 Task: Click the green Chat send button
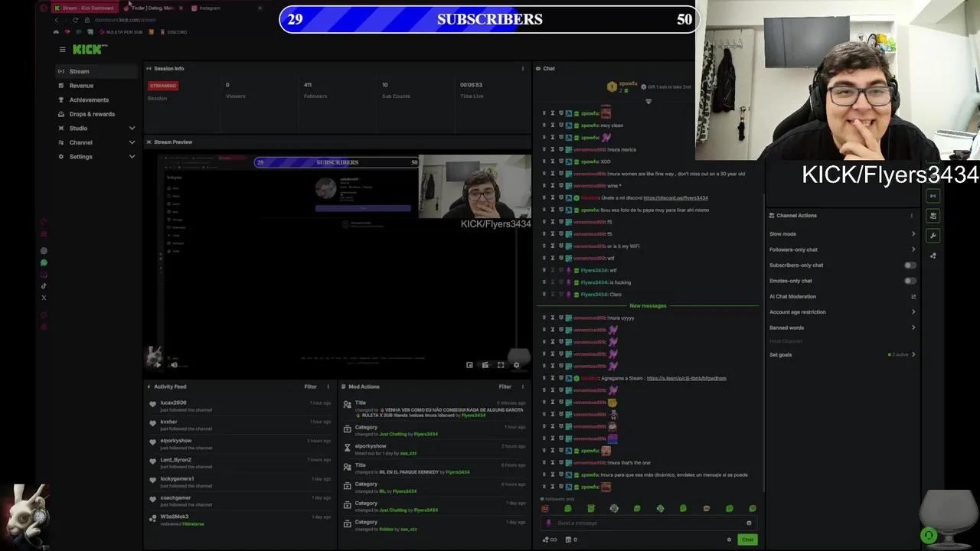[747, 540]
